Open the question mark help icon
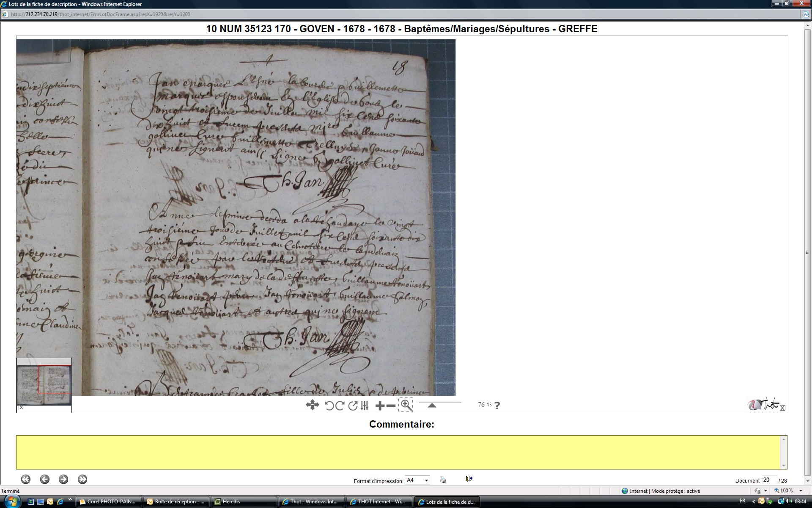 (x=497, y=405)
